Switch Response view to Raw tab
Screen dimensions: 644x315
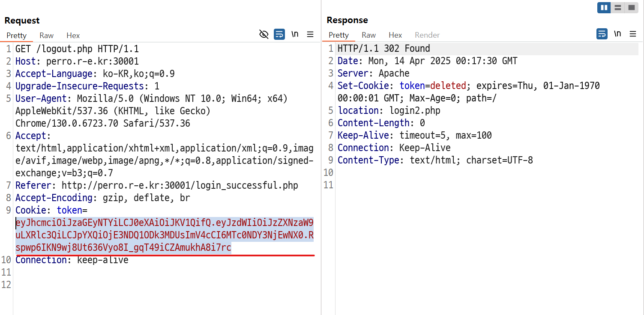click(x=369, y=35)
